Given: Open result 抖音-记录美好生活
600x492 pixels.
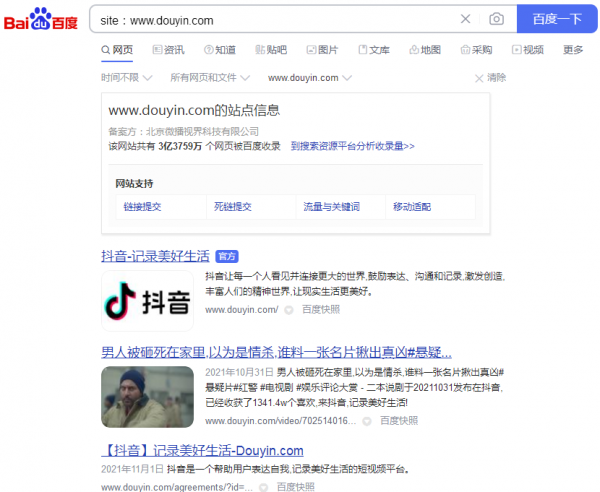Looking at the screenshot, I should coord(155,256).
